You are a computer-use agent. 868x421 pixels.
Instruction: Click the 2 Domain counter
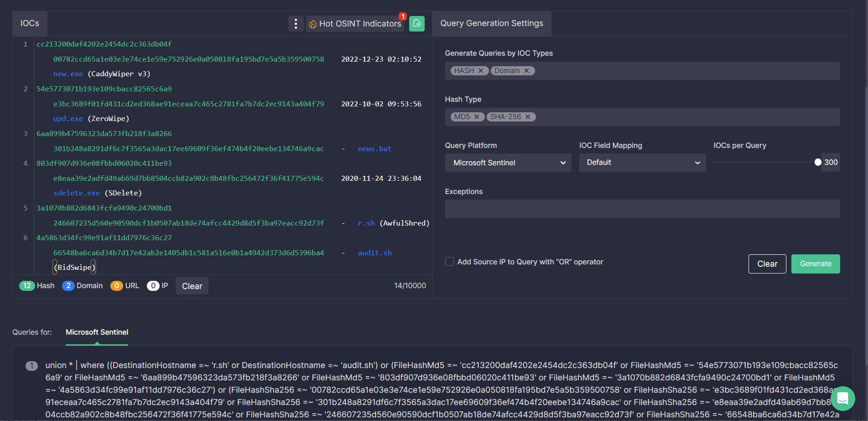(x=83, y=286)
